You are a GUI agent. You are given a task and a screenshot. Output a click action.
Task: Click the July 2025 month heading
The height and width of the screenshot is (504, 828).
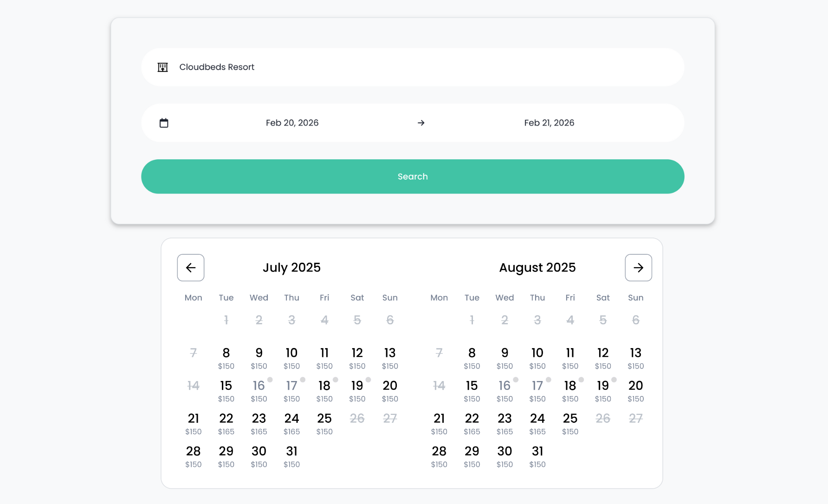point(291,268)
